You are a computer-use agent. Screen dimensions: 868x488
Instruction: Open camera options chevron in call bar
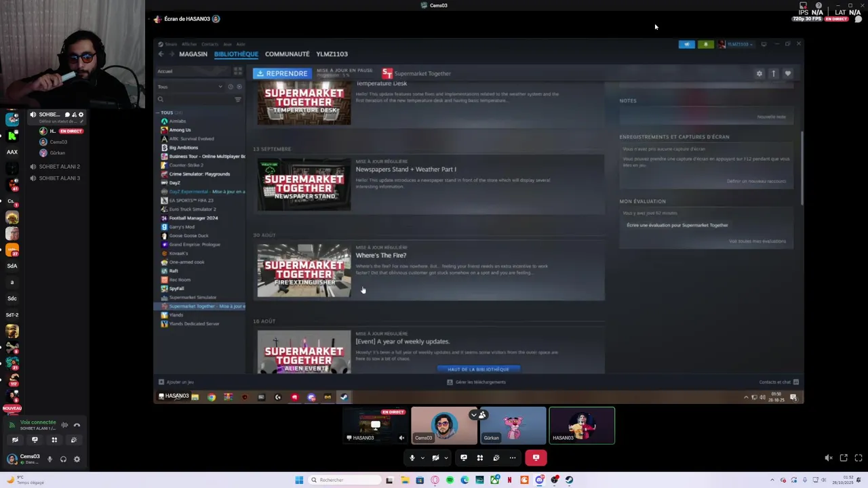[x=446, y=458]
